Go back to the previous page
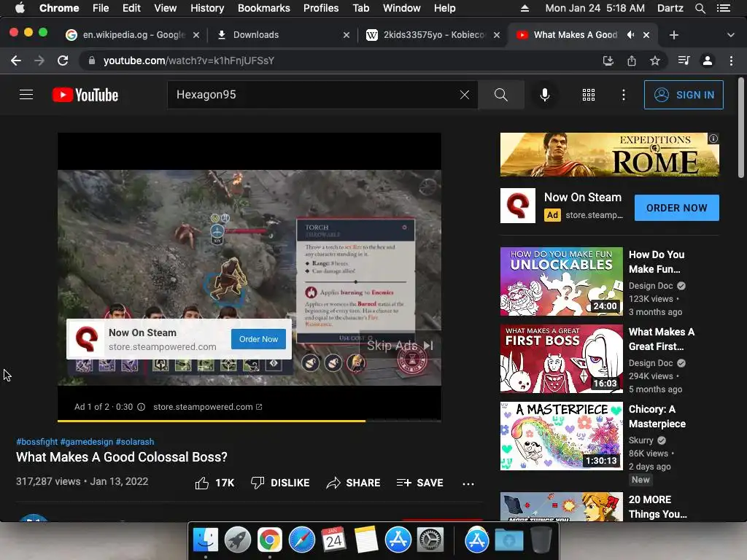This screenshot has width=747, height=560. (x=16, y=61)
